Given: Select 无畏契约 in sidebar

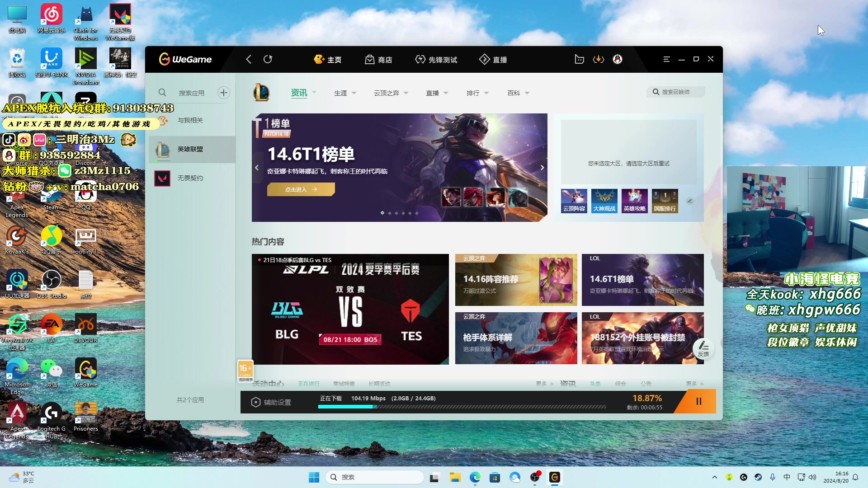Looking at the screenshot, I should (x=192, y=178).
